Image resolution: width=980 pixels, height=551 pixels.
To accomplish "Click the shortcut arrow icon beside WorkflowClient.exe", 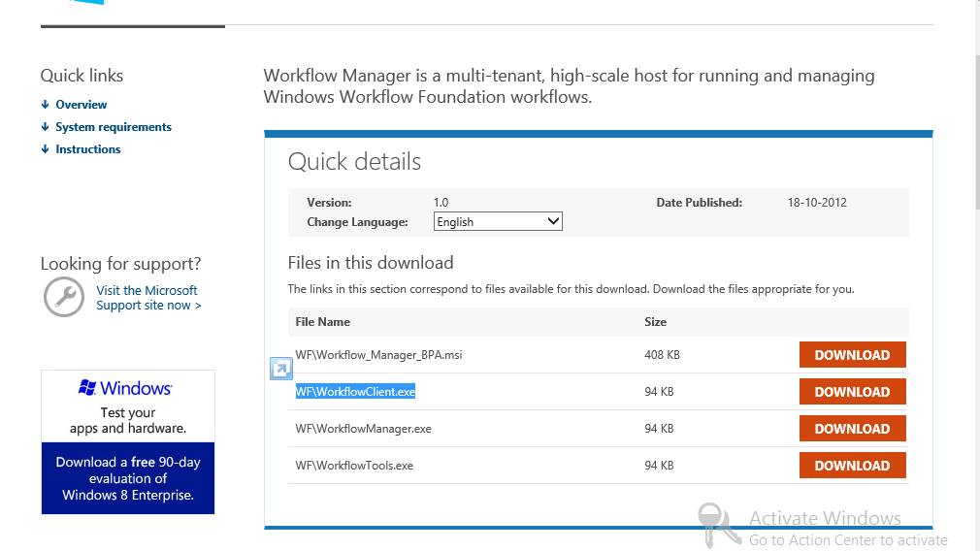I will pyautogui.click(x=280, y=369).
